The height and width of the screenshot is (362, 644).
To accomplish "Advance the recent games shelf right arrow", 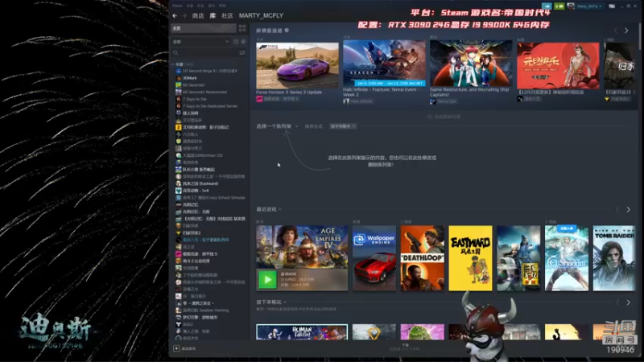I will [x=628, y=210].
